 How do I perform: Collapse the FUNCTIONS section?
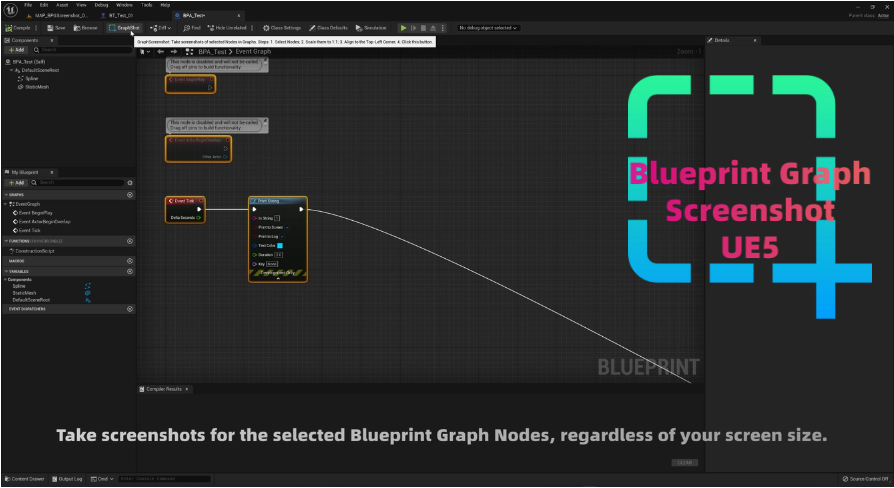click(x=6, y=241)
